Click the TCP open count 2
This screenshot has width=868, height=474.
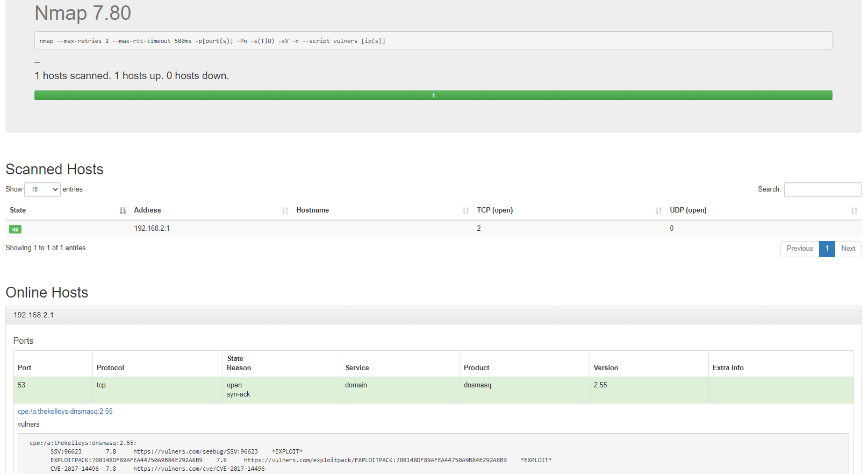tap(479, 229)
